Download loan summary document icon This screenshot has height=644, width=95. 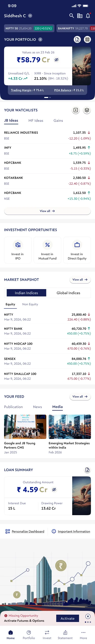tap(87, 470)
